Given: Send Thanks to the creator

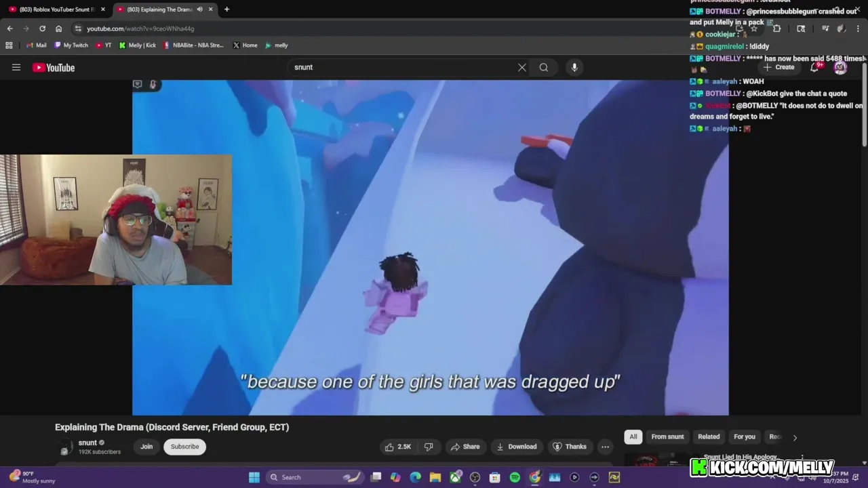Looking at the screenshot, I should 570,447.
